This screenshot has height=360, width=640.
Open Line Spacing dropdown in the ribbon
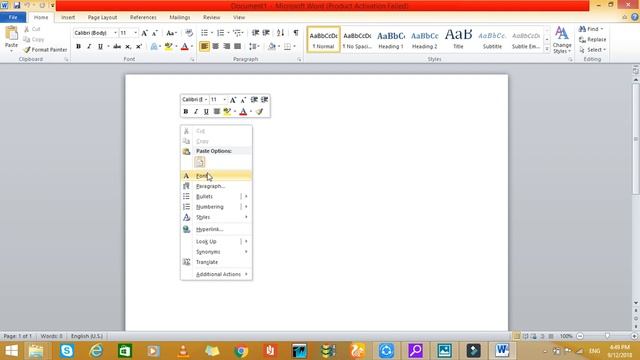pyautogui.click(x=254, y=47)
